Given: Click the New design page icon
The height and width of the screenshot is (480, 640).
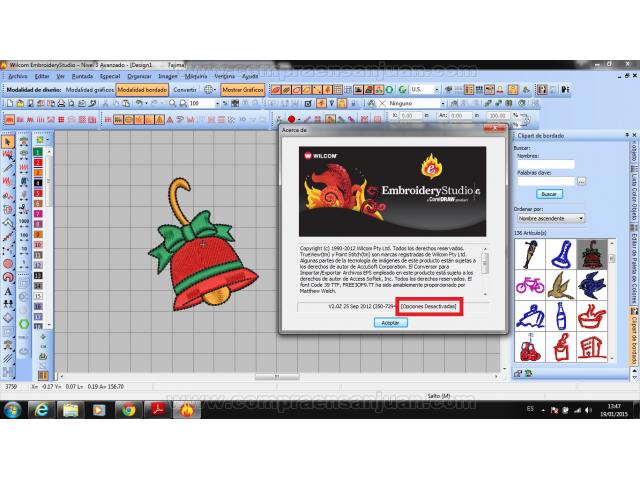Looking at the screenshot, I should (x=10, y=104).
